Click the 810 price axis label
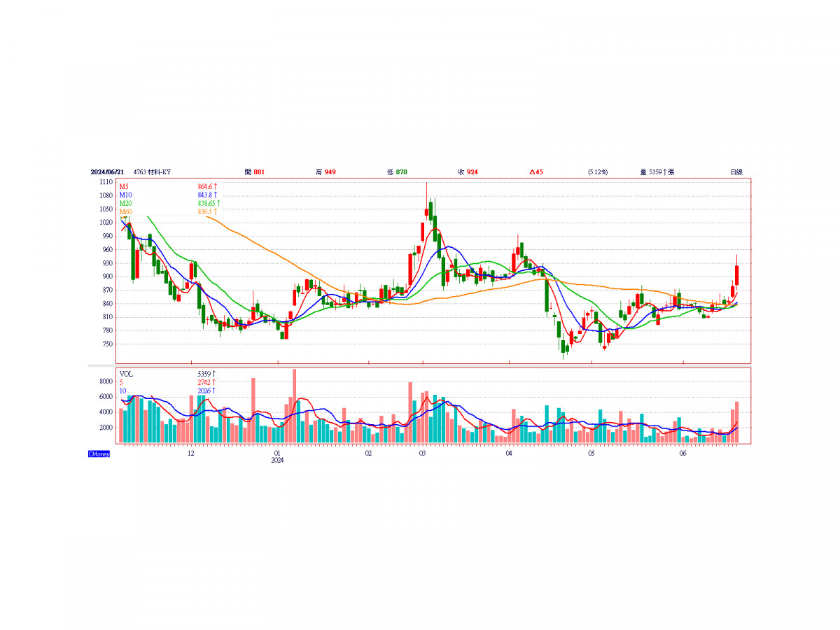 (x=108, y=317)
